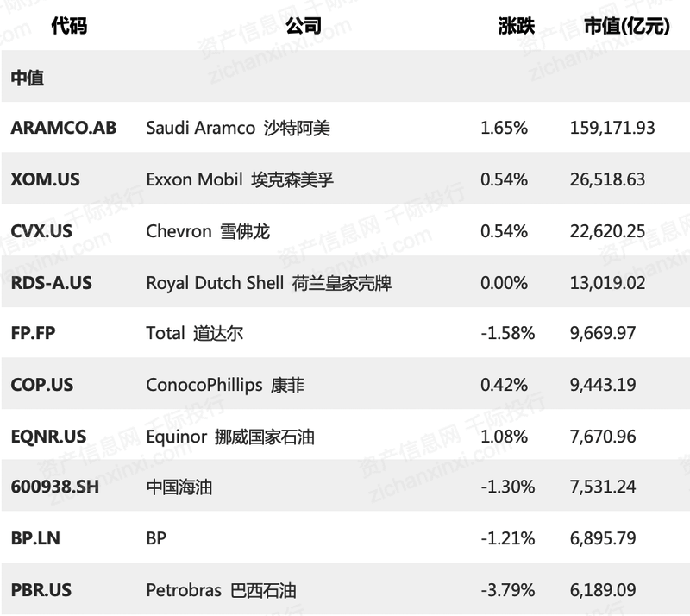Click the 159,171.93 market value cell
This screenshot has height=616, width=690.
[612, 129]
